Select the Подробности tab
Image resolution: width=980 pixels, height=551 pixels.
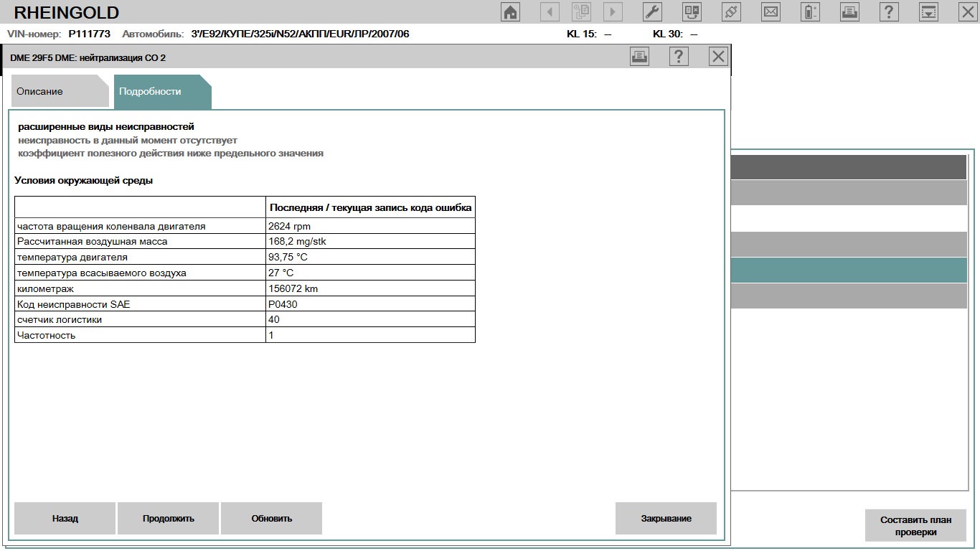[162, 91]
